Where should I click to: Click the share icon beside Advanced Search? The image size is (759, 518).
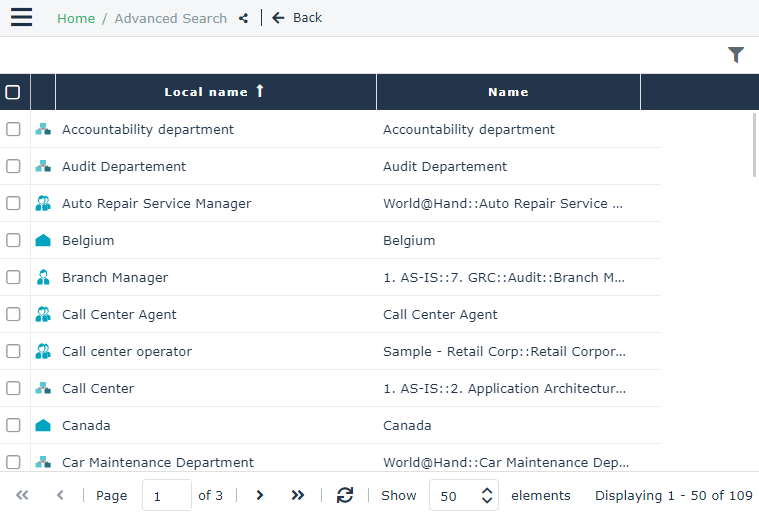point(243,18)
